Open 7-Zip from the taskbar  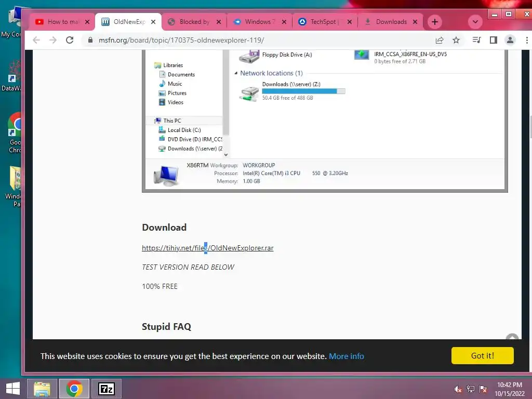107,389
